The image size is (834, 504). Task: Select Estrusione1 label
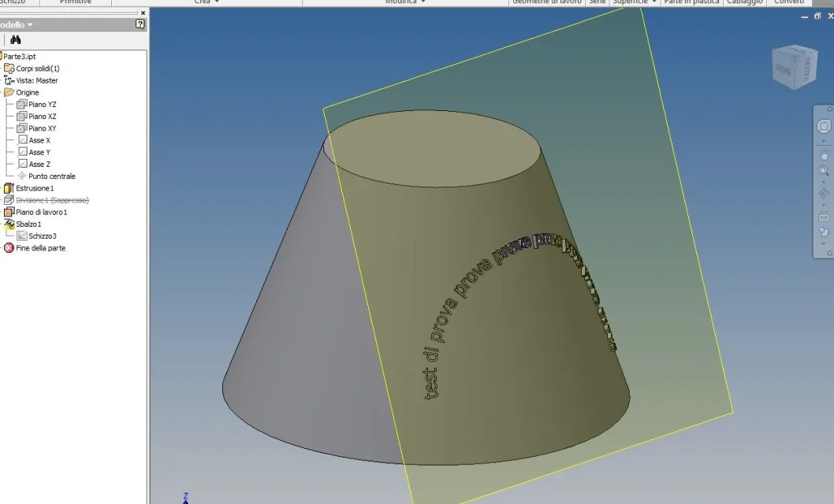(35, 188)
